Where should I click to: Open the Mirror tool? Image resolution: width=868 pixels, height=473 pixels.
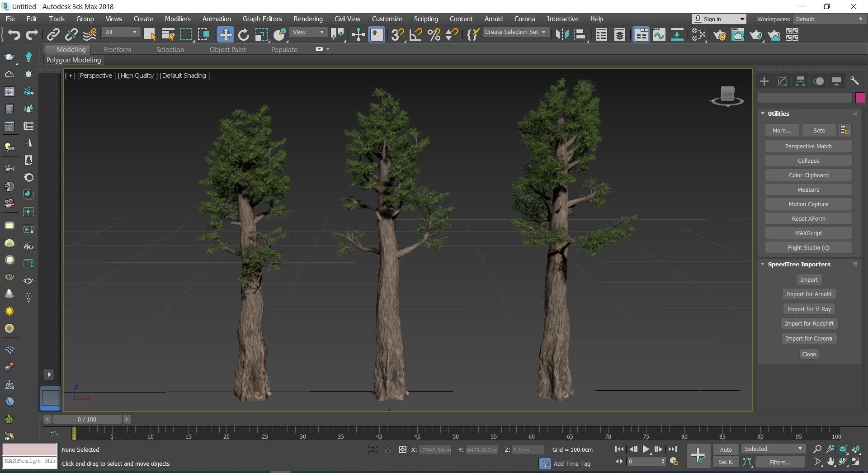pos(562,34)
